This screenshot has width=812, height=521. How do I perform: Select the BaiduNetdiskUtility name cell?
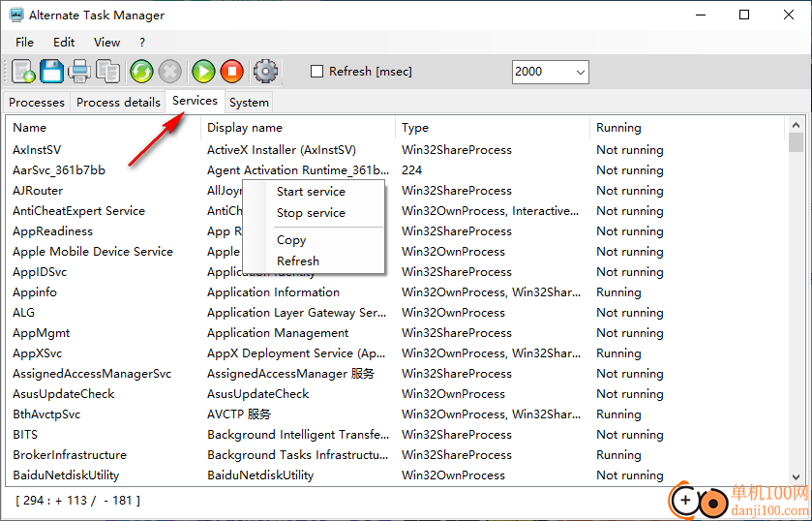(x=66, y=475)
